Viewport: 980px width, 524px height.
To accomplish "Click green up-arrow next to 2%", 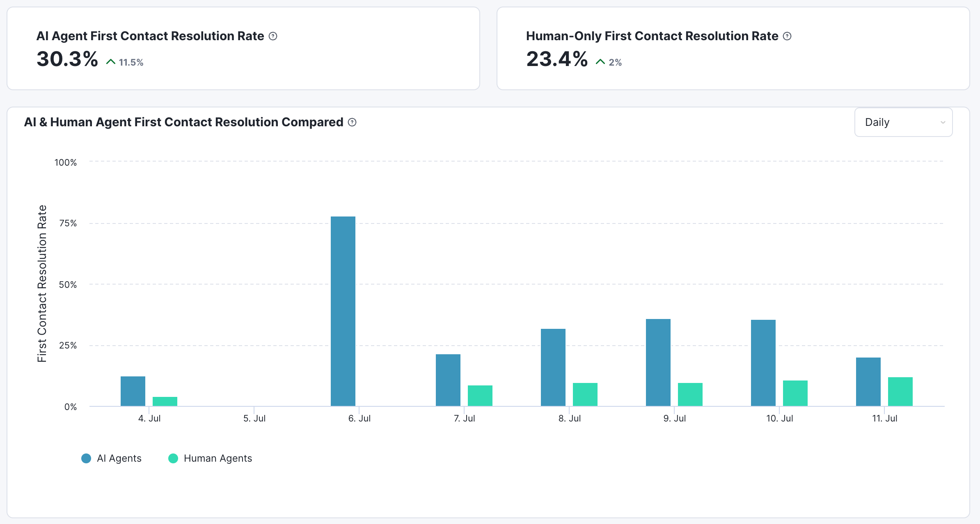I will coord(600,62).
